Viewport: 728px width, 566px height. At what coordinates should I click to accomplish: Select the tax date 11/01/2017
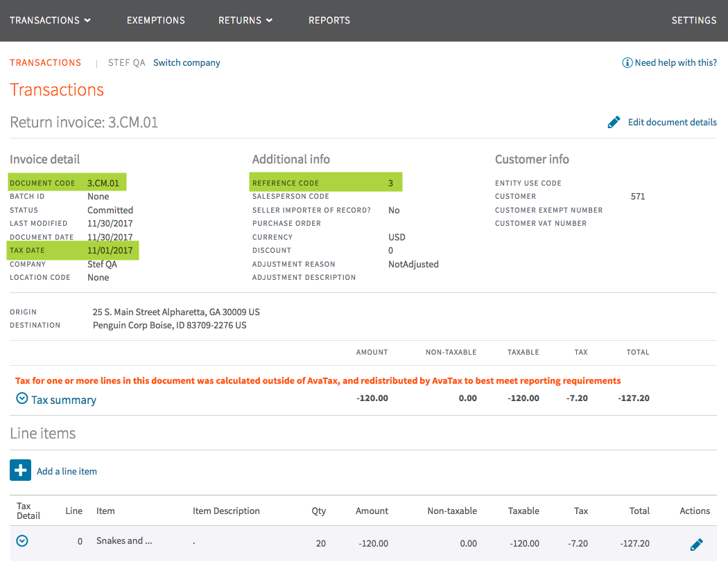[x=110, y=251]
